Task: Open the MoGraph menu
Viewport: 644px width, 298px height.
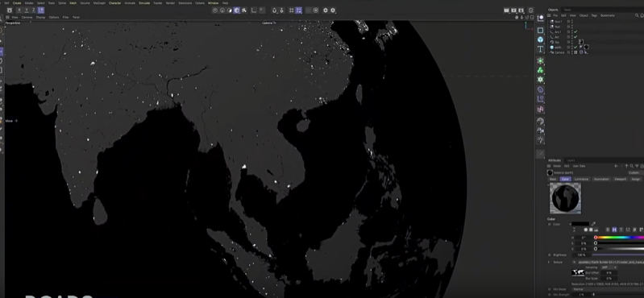Action: (99, 3)
